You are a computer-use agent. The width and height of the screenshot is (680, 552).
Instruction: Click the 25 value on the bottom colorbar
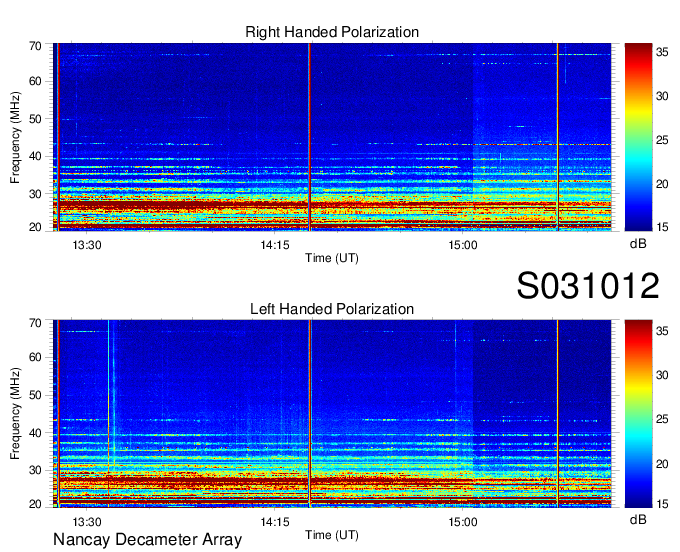[662, 419]
